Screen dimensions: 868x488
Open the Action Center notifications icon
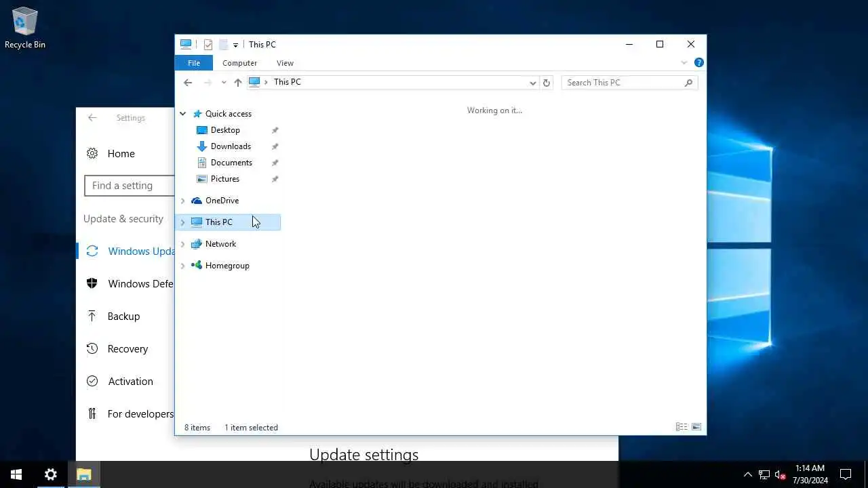[x=846, y=474]
